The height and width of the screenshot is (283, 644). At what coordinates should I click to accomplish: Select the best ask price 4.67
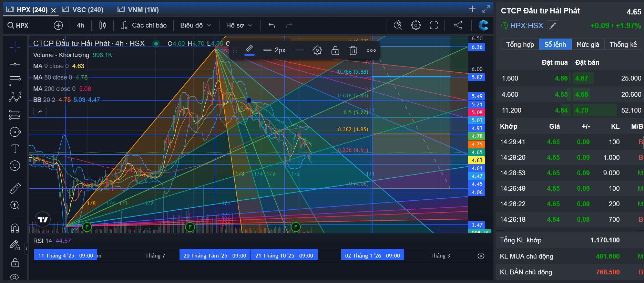[x=582, y=78]
